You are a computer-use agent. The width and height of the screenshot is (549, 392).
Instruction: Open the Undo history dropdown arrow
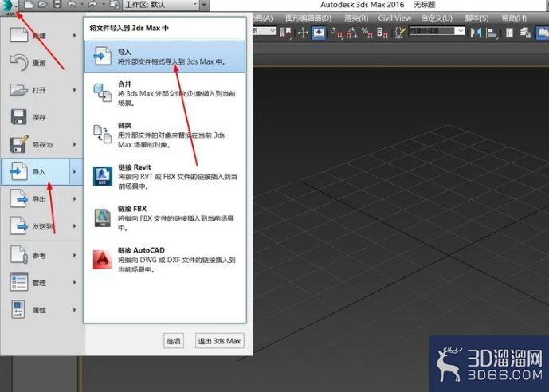[82, 5]
